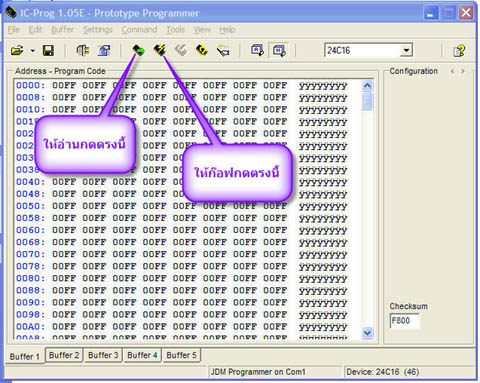Click the Erase All icon
The height and width of the screenshot is (383, 480).
coord(181,50)
